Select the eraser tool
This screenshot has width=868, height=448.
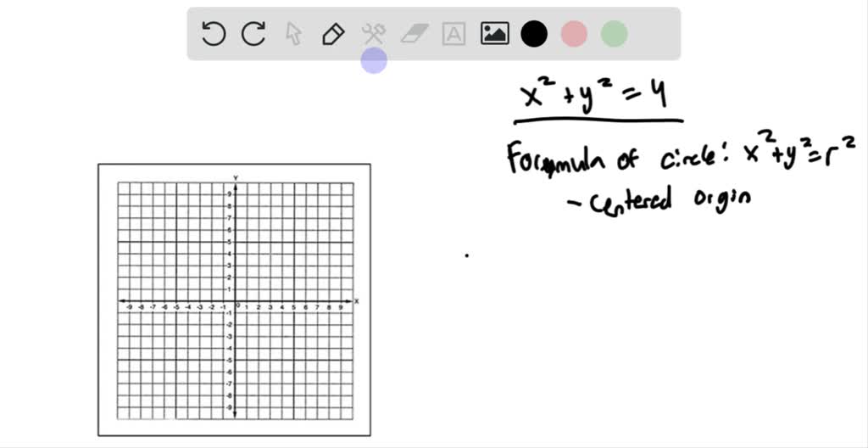click(x=414, y=34)
